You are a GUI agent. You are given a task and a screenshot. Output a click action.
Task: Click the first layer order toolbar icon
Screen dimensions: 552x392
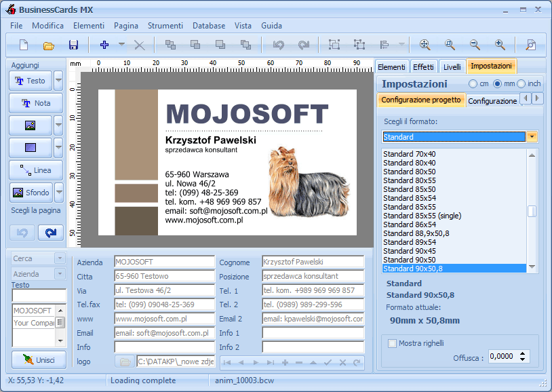[170, 45]
